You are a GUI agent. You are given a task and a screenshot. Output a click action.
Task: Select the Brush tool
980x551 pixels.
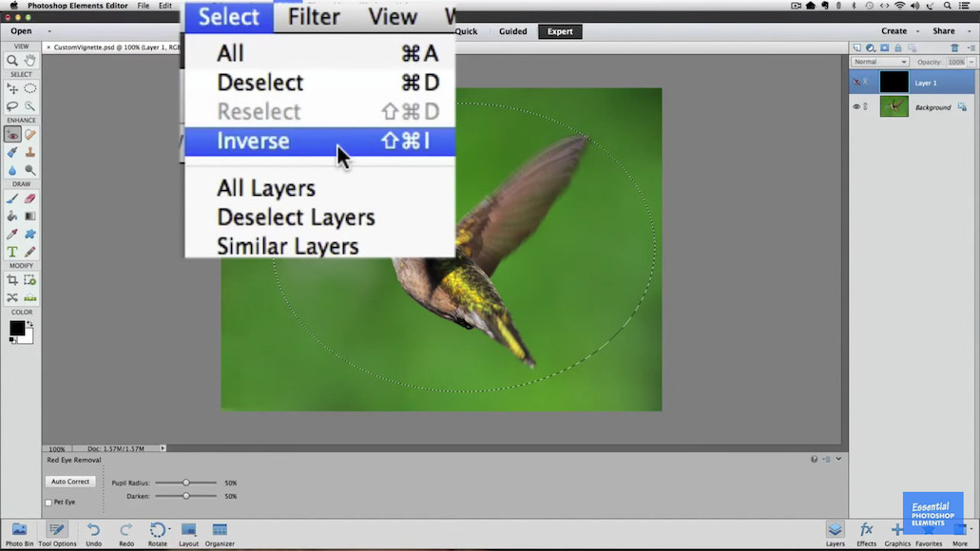11,199
